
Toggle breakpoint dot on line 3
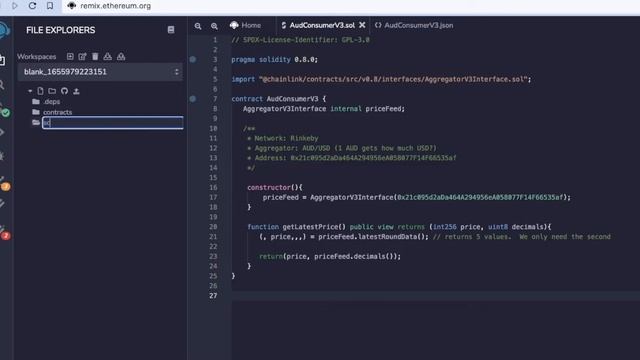tap(193, 60)
